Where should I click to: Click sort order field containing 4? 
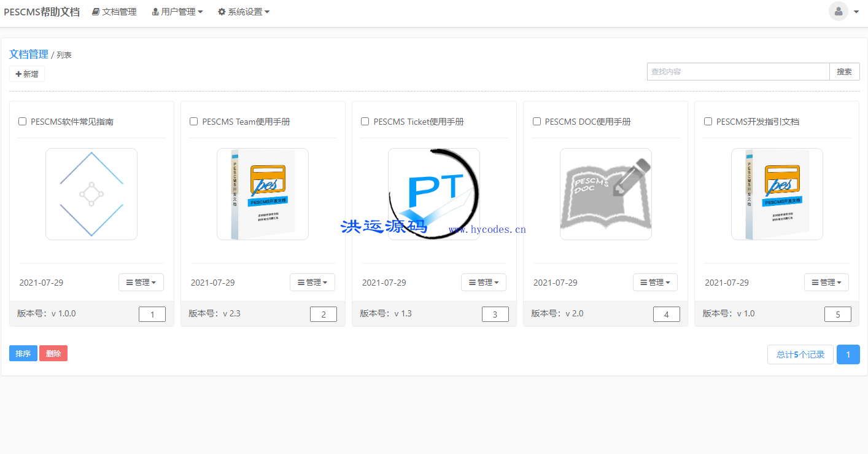pos(667,315)
